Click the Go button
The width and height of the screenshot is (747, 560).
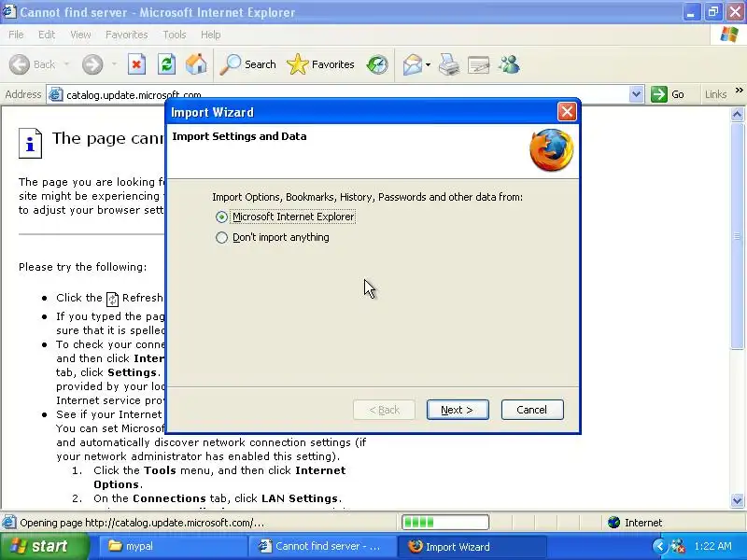click(668, 94)
